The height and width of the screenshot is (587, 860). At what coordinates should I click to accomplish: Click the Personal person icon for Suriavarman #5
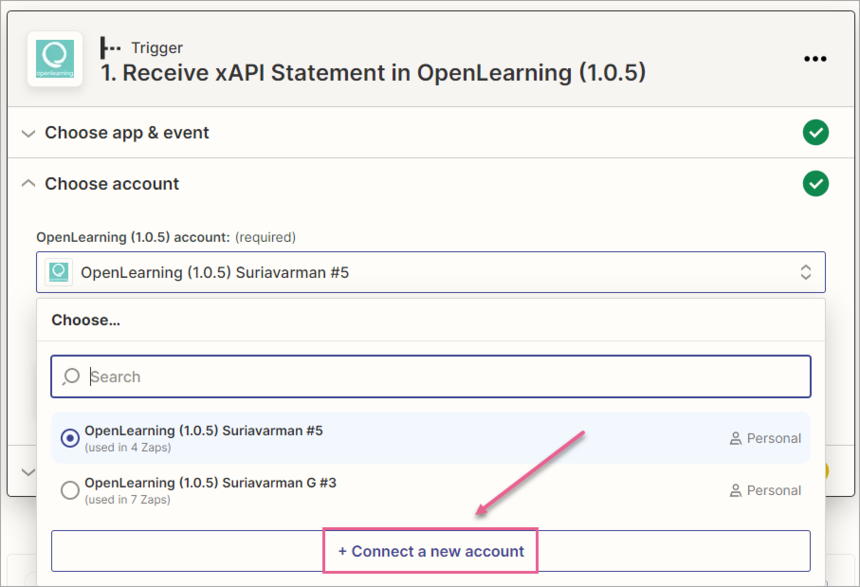click(x=736, y=438)
